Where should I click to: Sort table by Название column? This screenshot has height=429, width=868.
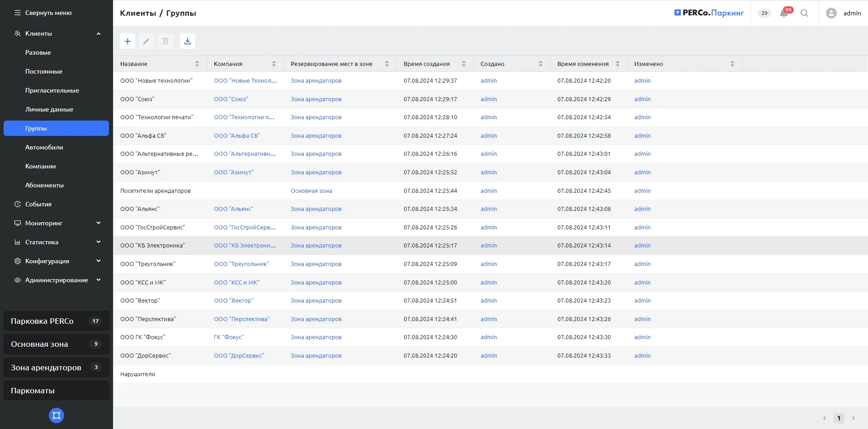click(x=197, y=64)
